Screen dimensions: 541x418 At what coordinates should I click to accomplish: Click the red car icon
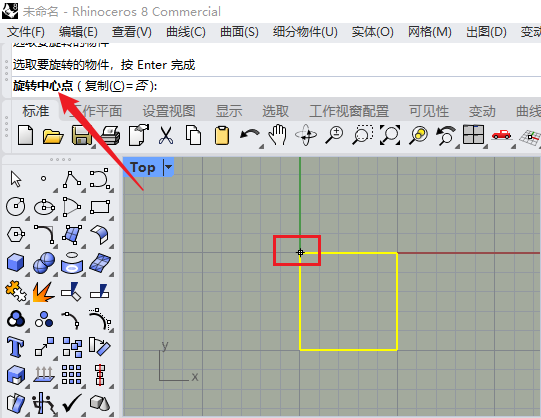click(501, 134)
